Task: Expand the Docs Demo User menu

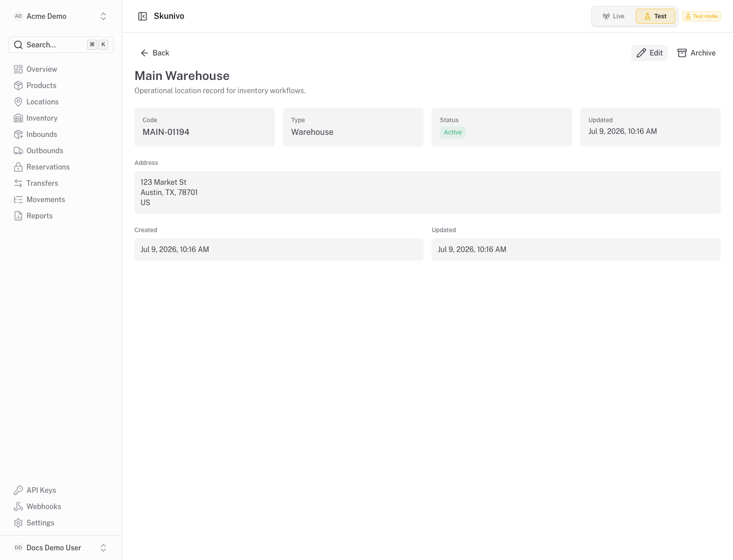Action: coord(61,548)
